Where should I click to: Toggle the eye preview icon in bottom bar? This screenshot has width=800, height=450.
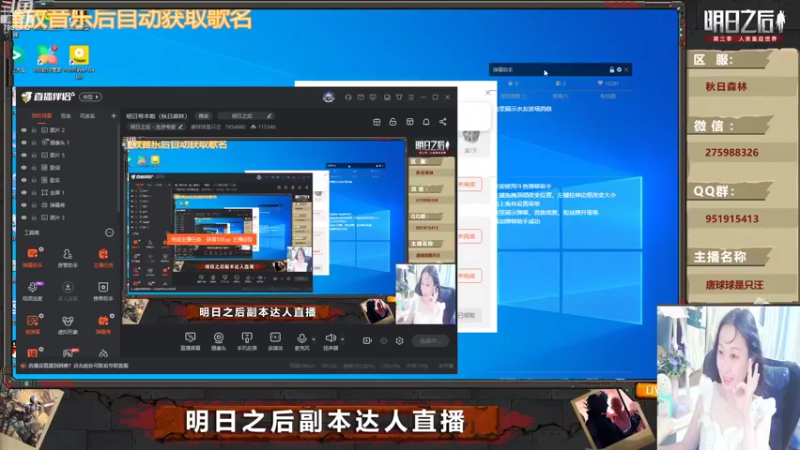(383, 341)
